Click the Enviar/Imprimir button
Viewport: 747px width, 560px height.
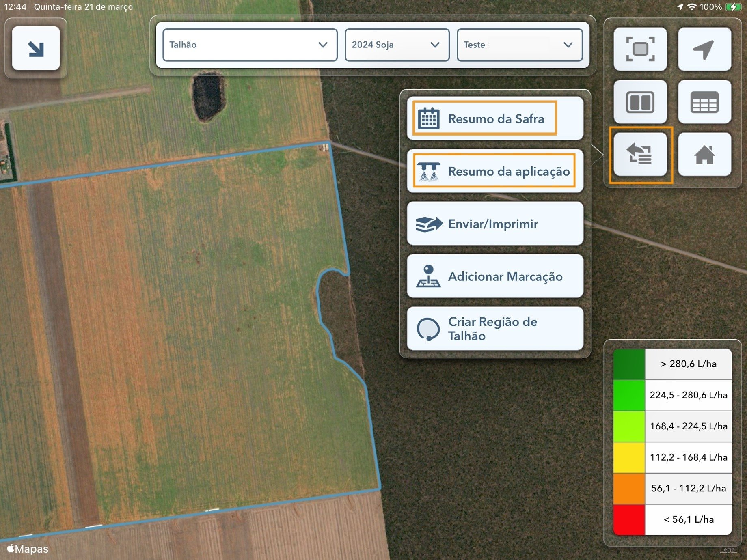[x=495, y=224]
